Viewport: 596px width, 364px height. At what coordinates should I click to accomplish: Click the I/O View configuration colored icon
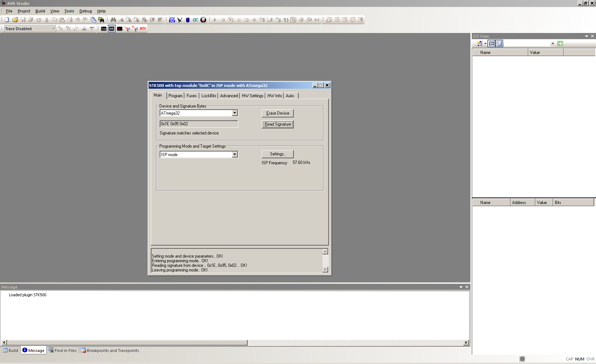480,43
